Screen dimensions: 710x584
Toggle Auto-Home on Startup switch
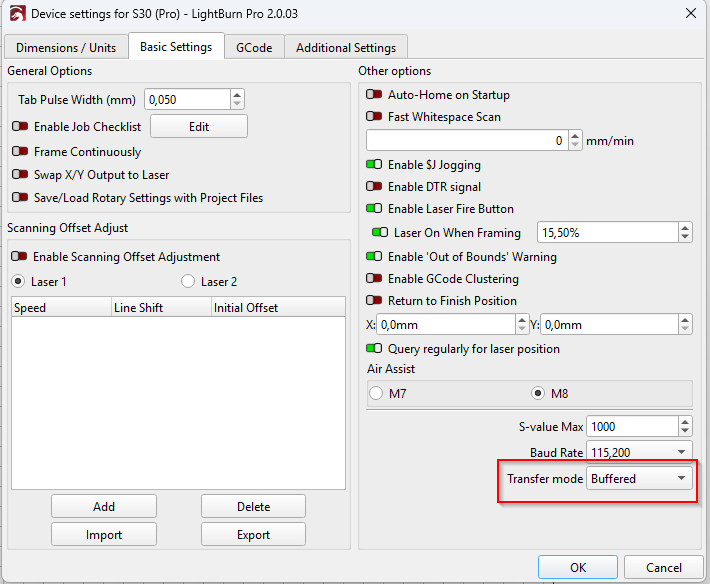pos(375,95)
